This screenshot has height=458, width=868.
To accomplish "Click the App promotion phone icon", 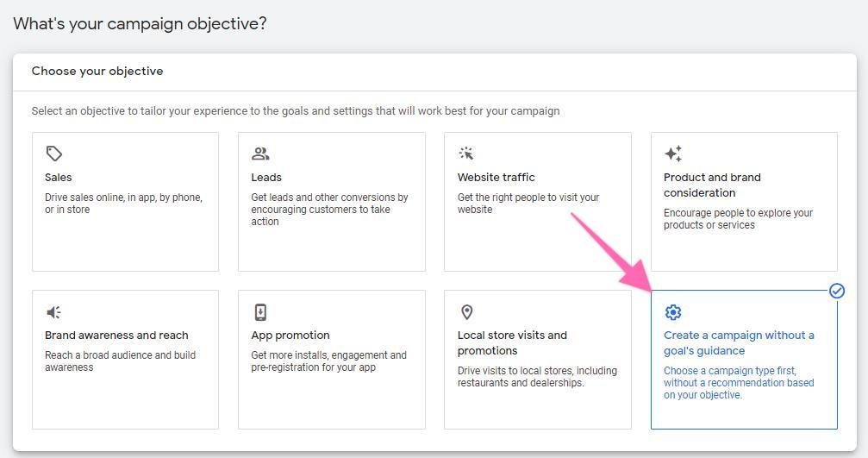I will pos(260,312).
